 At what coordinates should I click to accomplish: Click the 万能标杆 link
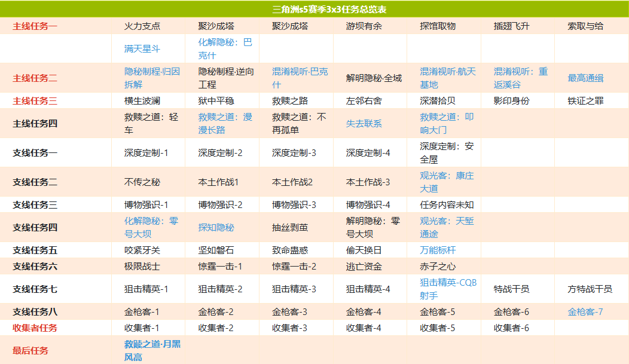coord(438,250)
